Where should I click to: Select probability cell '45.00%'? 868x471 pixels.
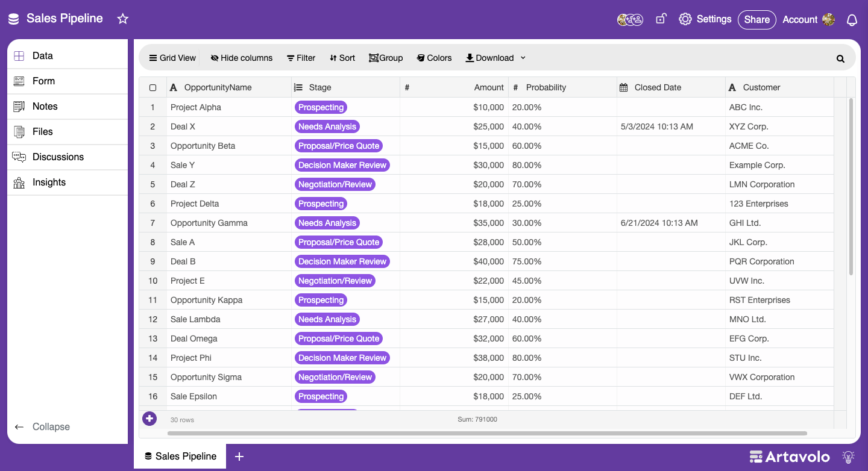[562, 281]
